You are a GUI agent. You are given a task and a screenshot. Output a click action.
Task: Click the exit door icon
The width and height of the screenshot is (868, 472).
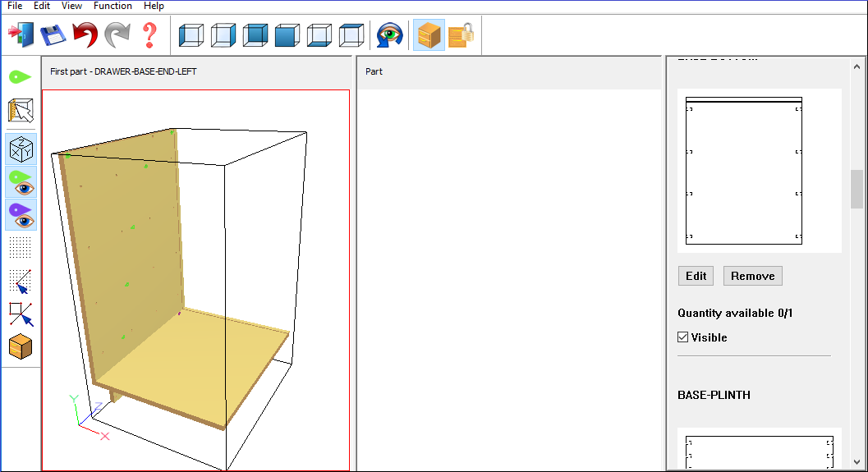click(21, 34)
